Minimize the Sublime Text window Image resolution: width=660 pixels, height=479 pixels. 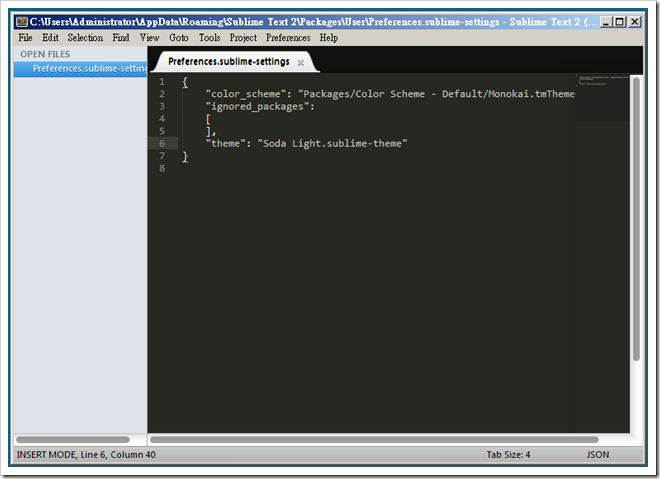[606, 21]
